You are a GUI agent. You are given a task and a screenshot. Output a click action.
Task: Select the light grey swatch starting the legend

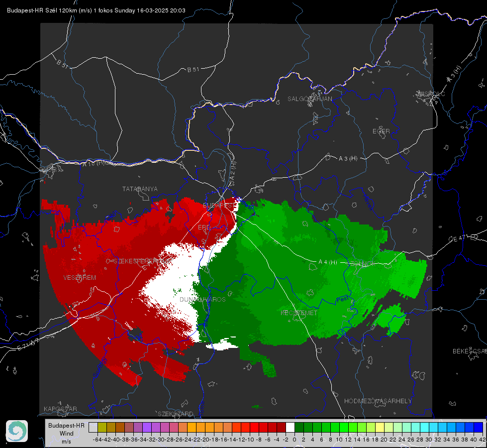[93, 427]
